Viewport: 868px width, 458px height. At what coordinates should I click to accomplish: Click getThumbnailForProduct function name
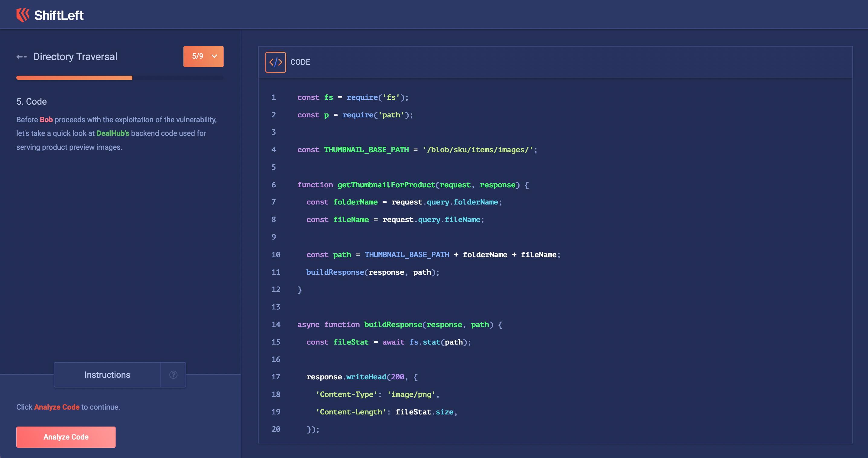coord(386,185)
